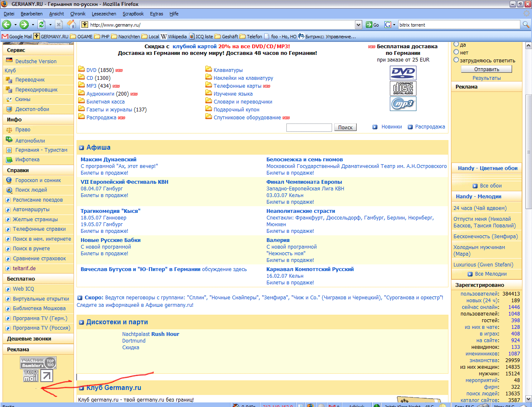The image size is (532, 407).
Task: Click the arrow counter badge beside Top mail
Action: click(47, 376)
